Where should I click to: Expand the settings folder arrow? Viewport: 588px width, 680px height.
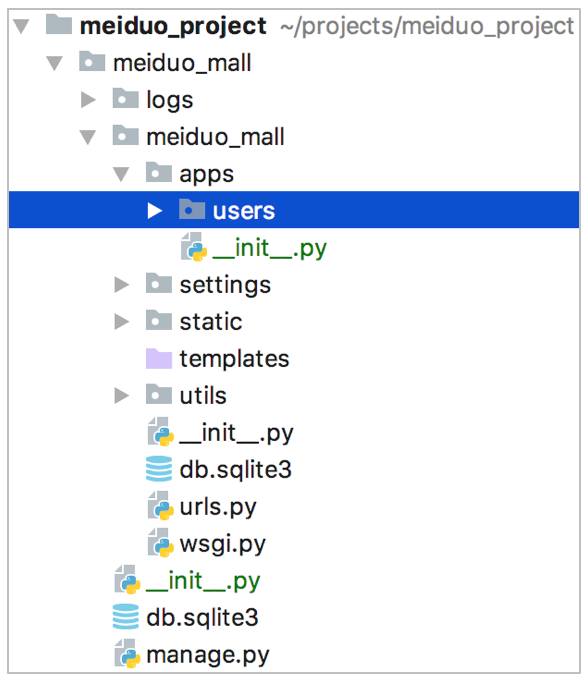point(121,285)
